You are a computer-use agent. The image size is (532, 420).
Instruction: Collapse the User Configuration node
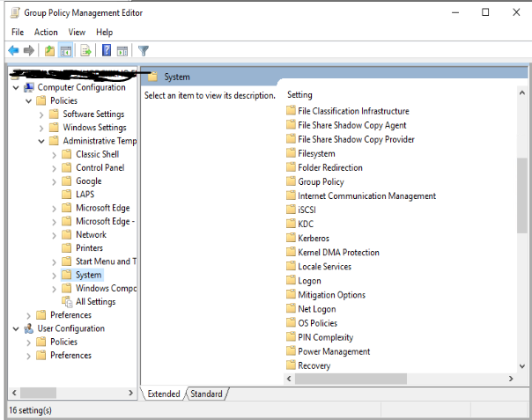point(16,328)
